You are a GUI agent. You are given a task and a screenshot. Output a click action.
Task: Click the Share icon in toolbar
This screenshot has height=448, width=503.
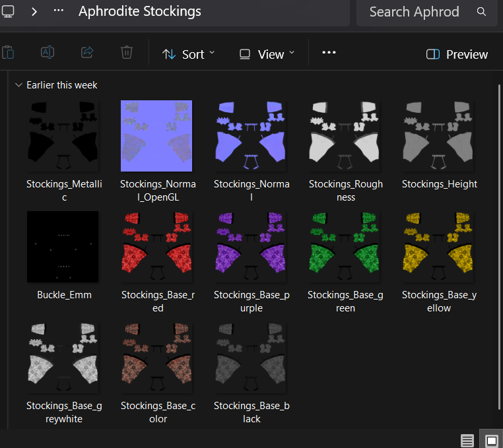[87, 52]
